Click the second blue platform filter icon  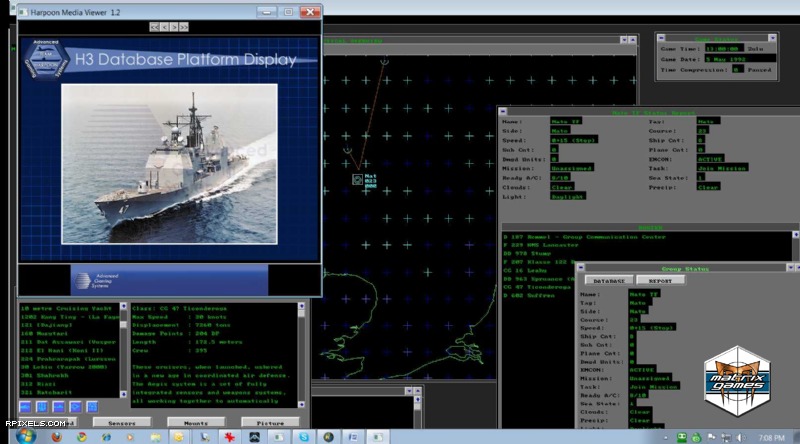tap(42, 407)
